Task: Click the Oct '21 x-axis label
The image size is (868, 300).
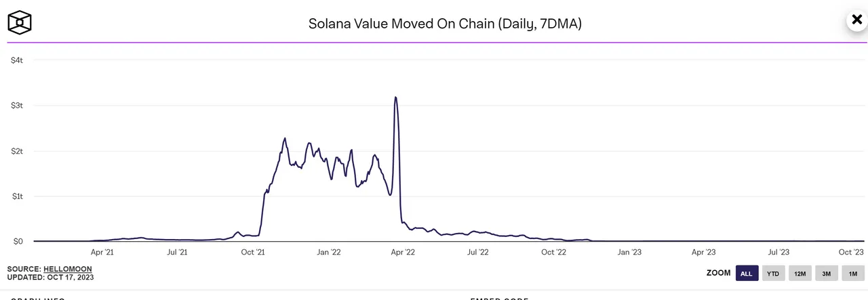Action: tap(252, 252)
